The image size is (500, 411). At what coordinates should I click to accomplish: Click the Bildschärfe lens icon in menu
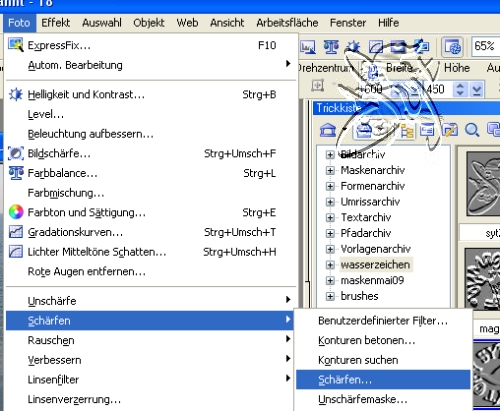click(16, 154)
